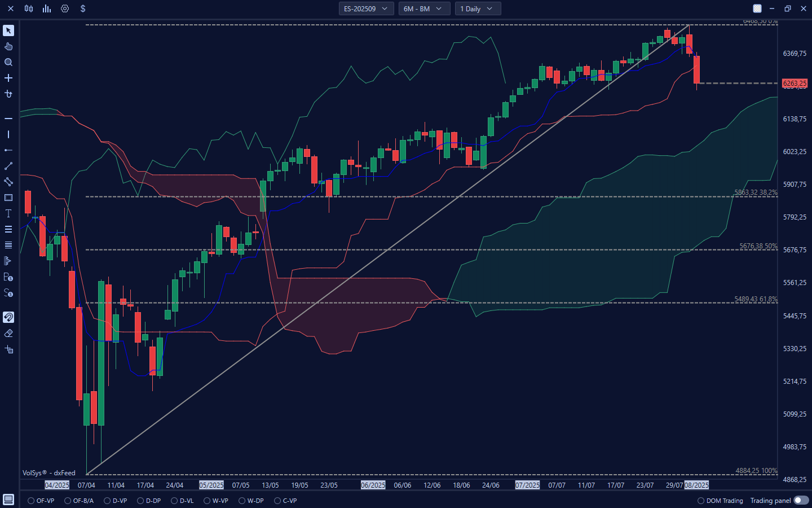Click the 08/2025 date marker
The height and width of the screenshot is (508, 812).
pyautogui.click(x=696, y=485)
